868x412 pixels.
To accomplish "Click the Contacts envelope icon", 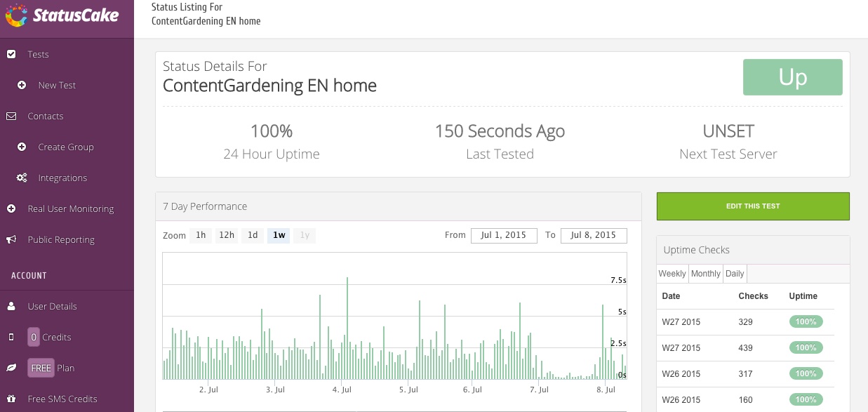I will pos(11,116).
